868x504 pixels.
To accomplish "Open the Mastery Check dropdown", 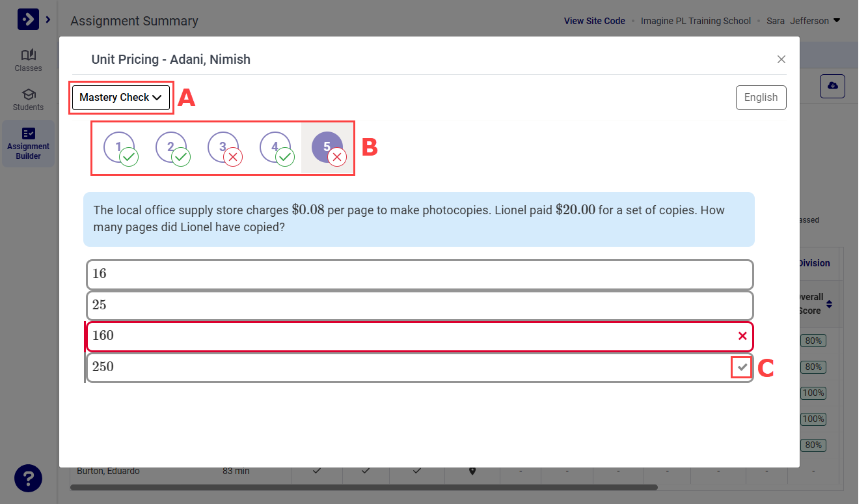I will point(121,98).
